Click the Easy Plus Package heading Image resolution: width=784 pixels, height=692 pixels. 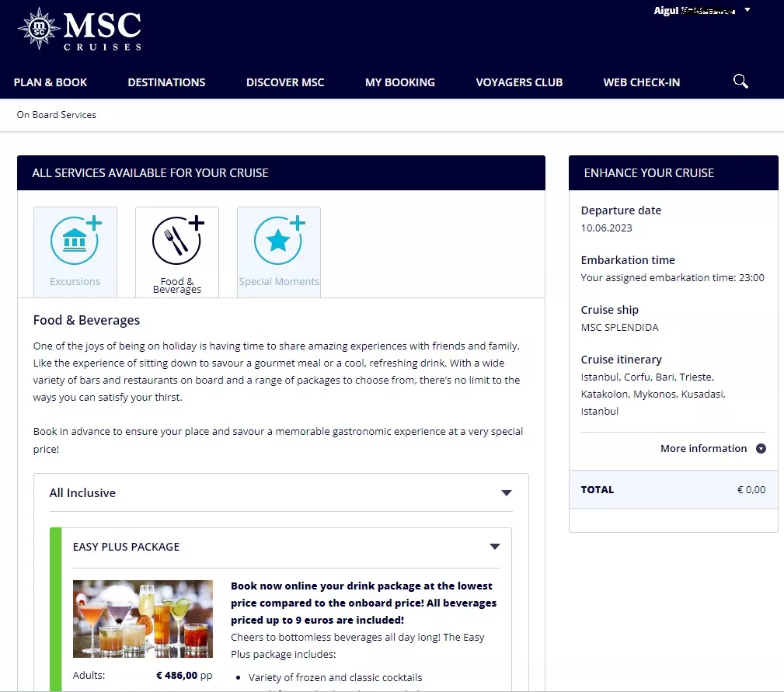(x=126, y=547)
